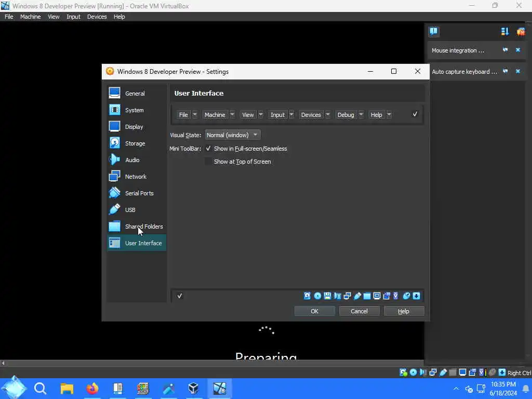Show hidden icons in the system tray

click(x=456, y=389)
